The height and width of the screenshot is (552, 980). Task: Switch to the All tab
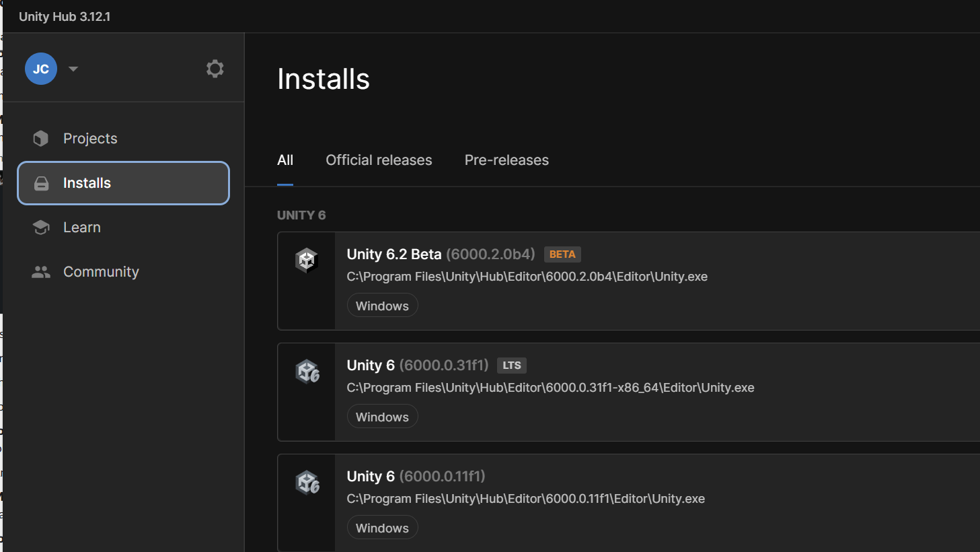(285, 160)
